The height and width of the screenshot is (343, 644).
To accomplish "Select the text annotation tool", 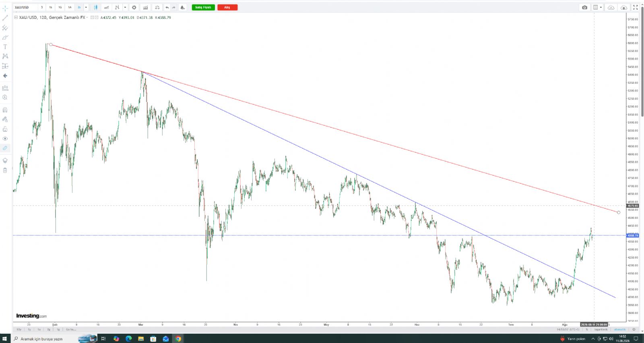I will tap(5, 47).
